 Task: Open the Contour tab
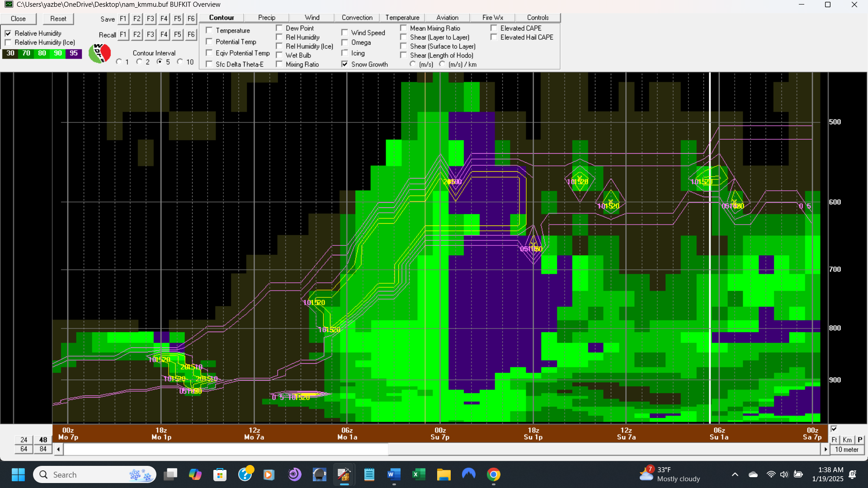tap(222, 18)
